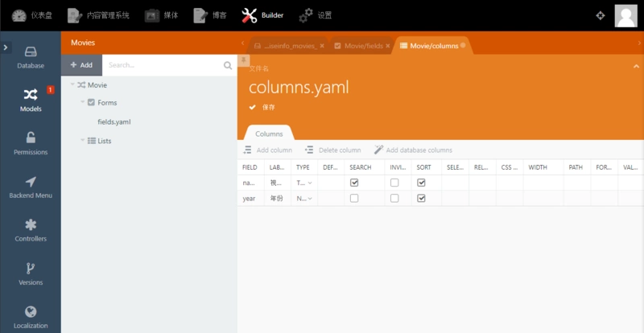644x333 pixels.
Task: Open the user avatar menu
Action: point(626,15)
